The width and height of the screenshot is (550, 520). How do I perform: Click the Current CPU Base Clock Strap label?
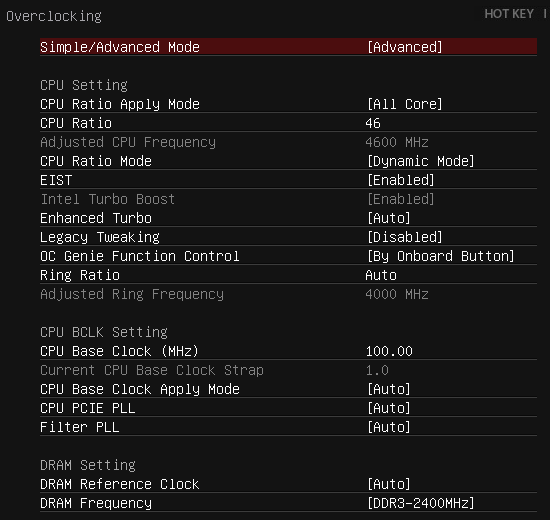pos(152,370)
